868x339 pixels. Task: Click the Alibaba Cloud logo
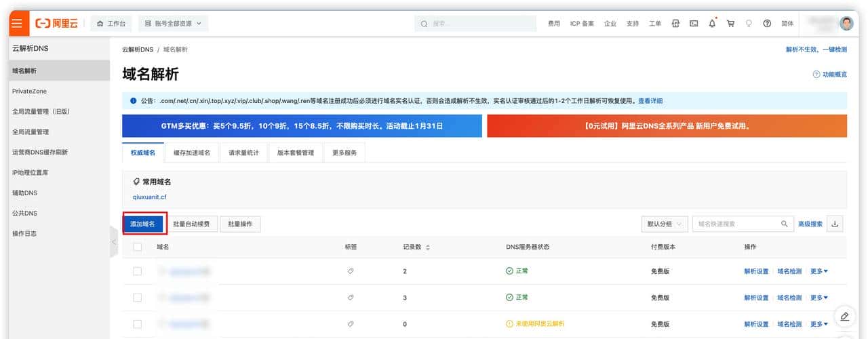coord(56,24)
